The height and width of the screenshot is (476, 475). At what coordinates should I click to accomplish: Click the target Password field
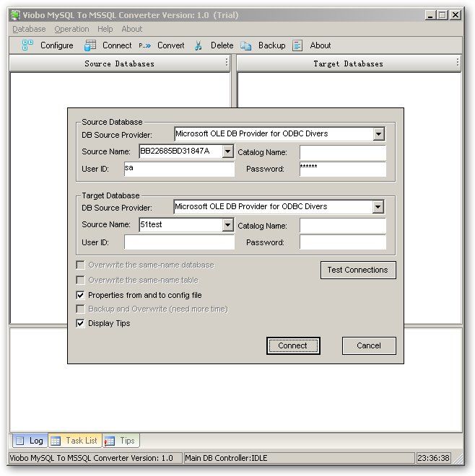pyautogui.click(x=343, y=242)
